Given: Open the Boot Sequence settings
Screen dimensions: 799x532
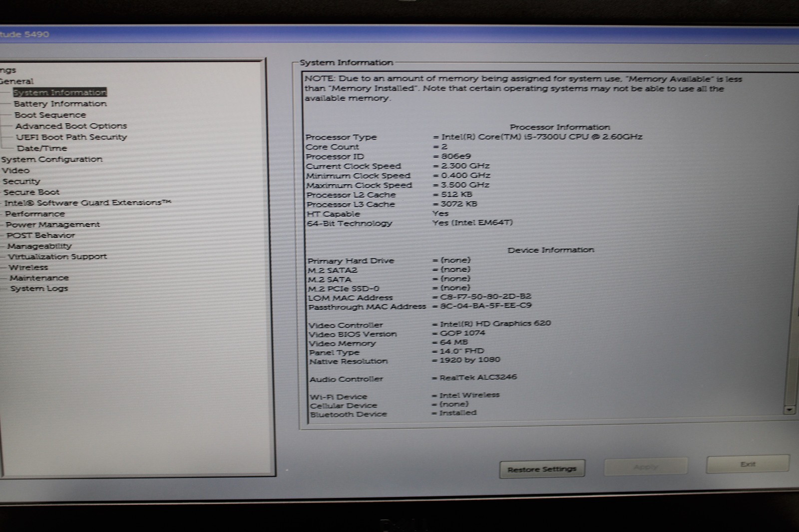Looking at the screenshot, I should click(50, 115).
